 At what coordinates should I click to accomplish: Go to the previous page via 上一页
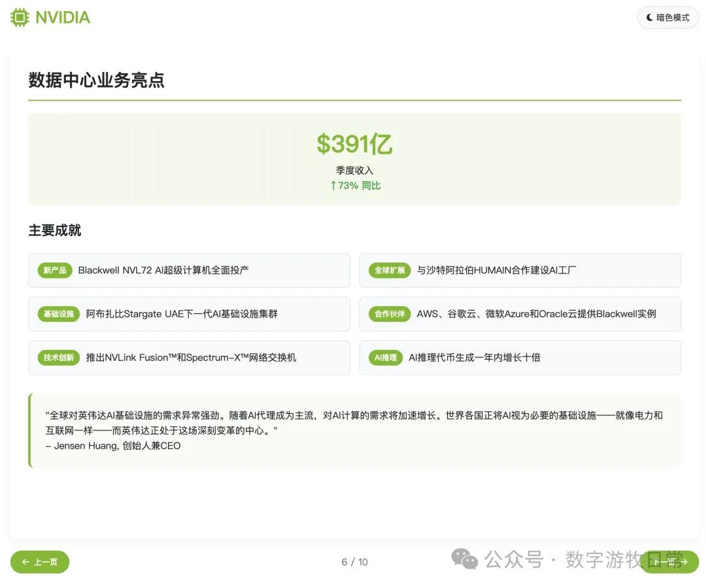point(39,562)
